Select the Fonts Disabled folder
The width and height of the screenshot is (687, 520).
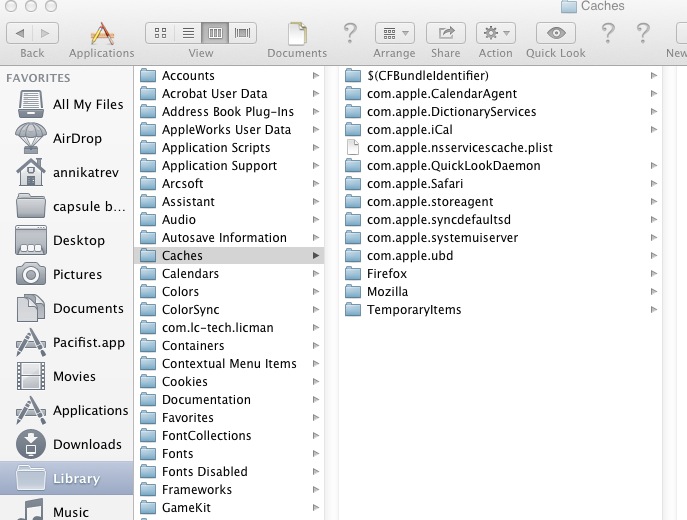tap(229, 471)
